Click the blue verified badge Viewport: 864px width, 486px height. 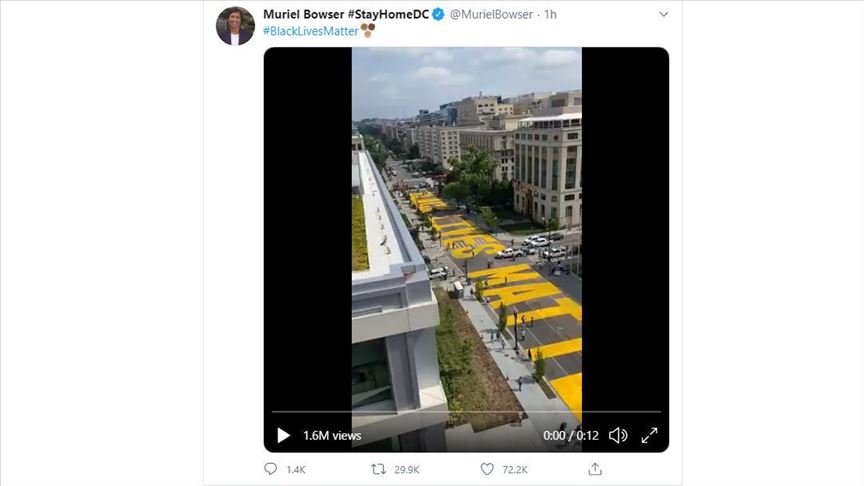(438, 14)
